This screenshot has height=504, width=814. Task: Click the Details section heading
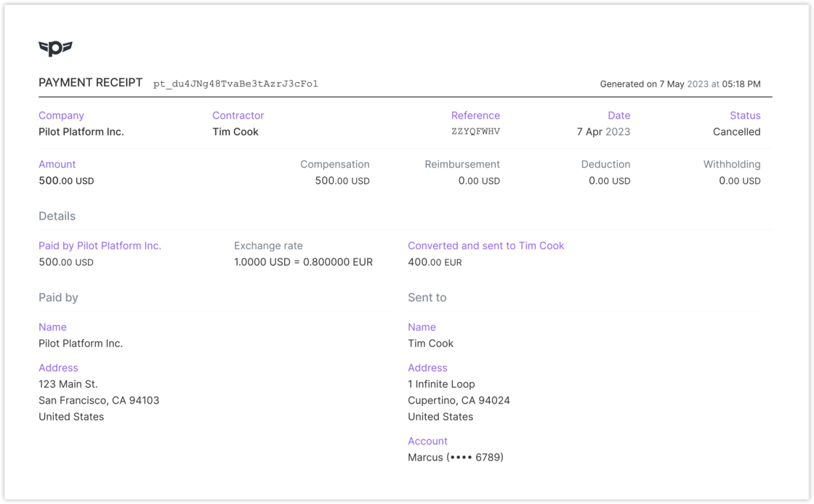point(57,216)
